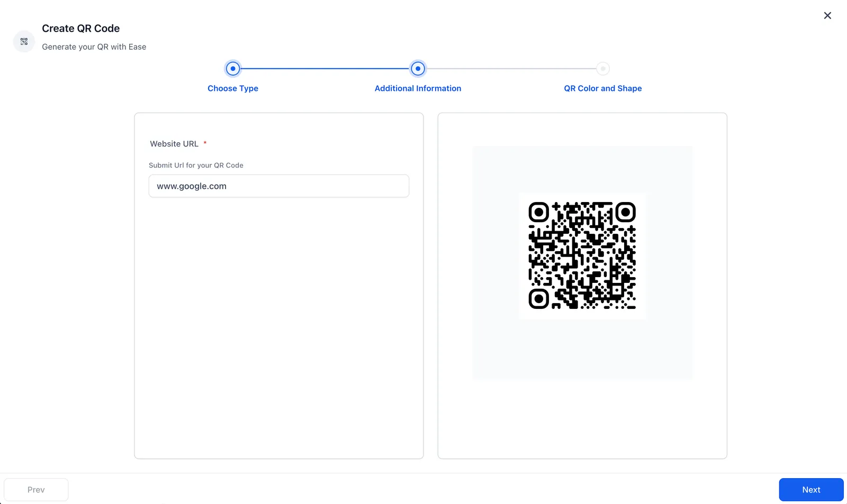Click the Submit Url for your QR Code hint
Image resolution: width=847 pixels, height=504 pixels.
pos(196,165)
